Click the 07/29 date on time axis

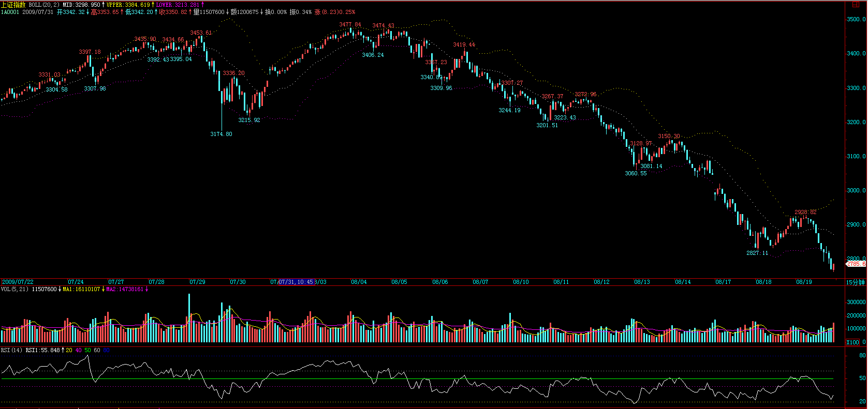[197, 282]
